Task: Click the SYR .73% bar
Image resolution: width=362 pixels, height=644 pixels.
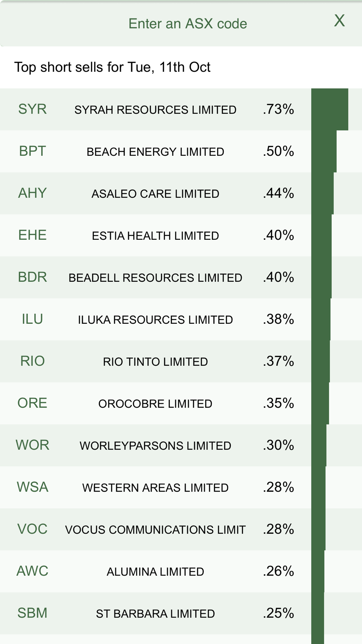Action: [330, 109]
